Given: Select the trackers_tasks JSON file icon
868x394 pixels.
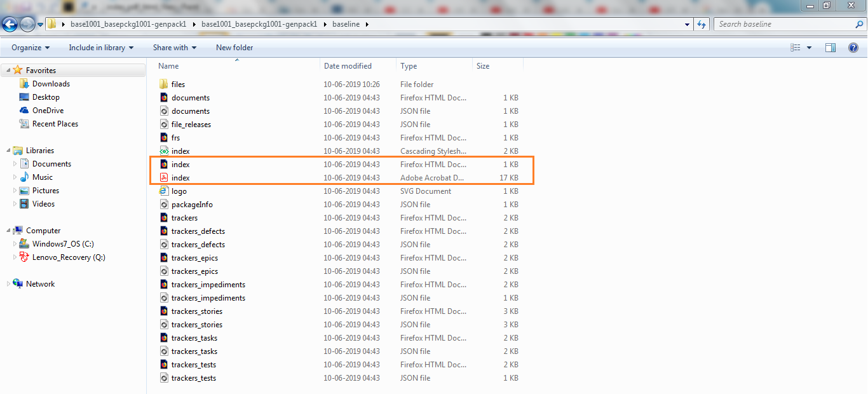Looking at the screenshot, I should (163, 351).
